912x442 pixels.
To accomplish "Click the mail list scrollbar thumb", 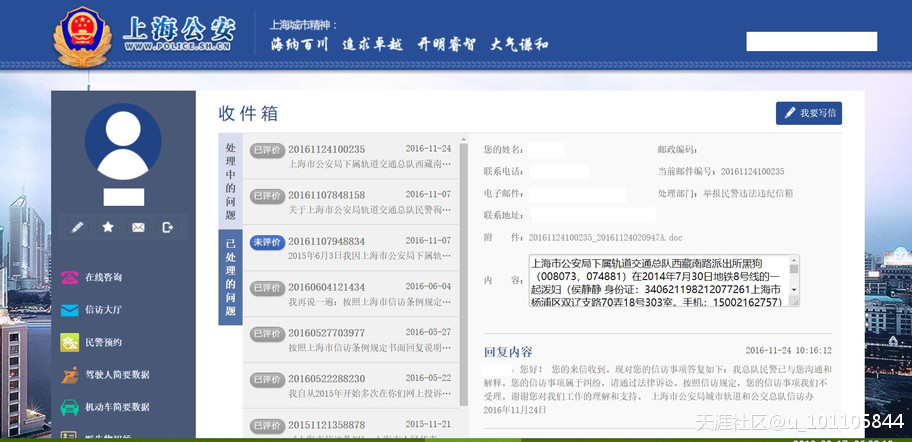I will (x=464, y=274).
